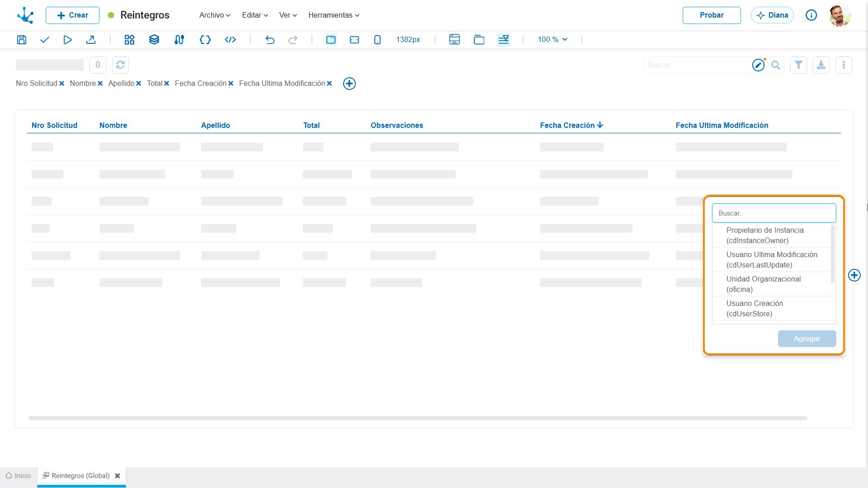Sort by Fecha Creación column header
Viewport: 868px width, 488px height.
[571, 126]
